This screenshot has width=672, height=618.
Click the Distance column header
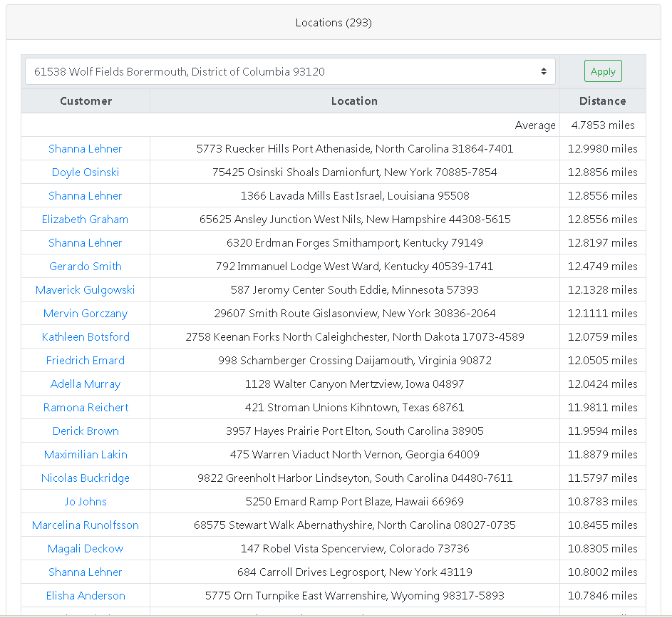[602, 101]
